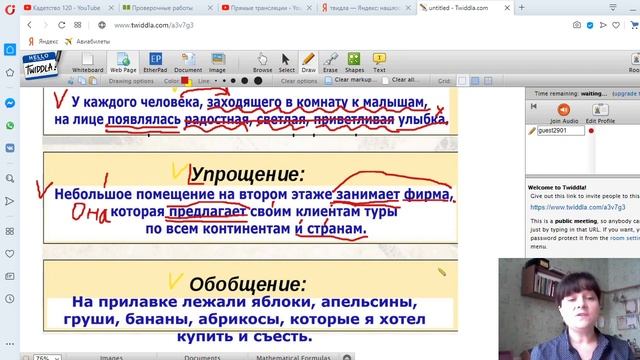Image resolution: width=640 pixels, height=360 pixels.
Task: Switch to the Проверочные работы tab
Action: 168,8
